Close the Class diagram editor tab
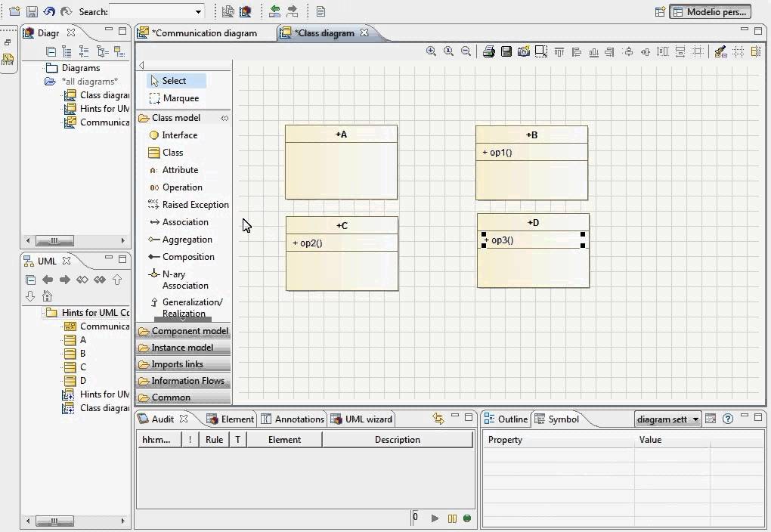The width and height of the screenshot is (771, 532). coord(364,32)
